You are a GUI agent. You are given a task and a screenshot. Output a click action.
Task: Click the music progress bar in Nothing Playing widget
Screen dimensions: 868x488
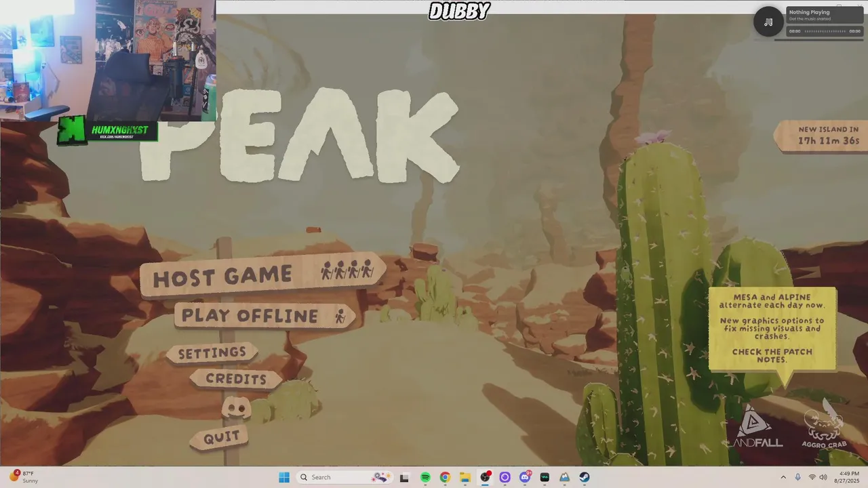pyautogui.click(x=825, y=31)
